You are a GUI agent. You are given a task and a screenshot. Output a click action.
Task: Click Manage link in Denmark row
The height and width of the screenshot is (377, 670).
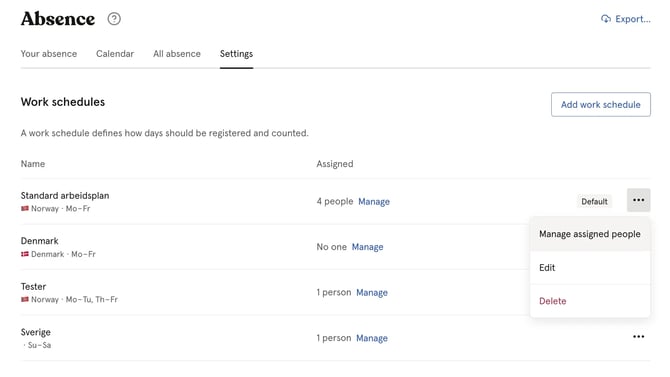click(x=367, y=247)
